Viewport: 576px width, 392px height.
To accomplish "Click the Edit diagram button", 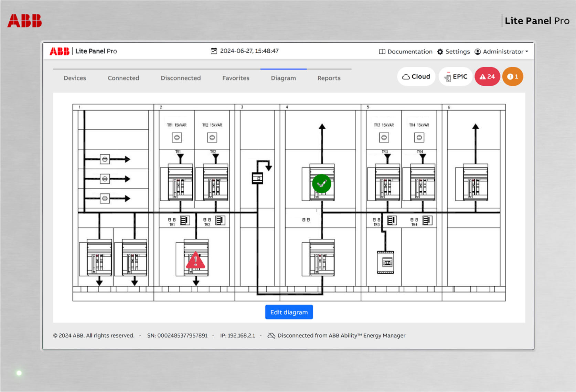I will point(289,312).
